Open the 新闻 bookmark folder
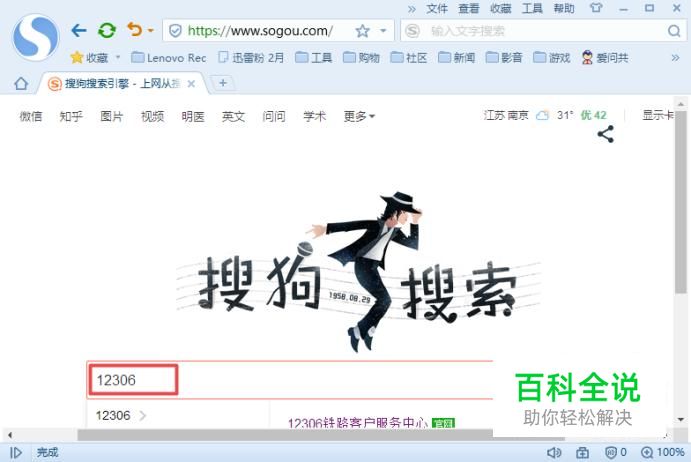This screenshot has height=462, width=691. tap(457, 58)
